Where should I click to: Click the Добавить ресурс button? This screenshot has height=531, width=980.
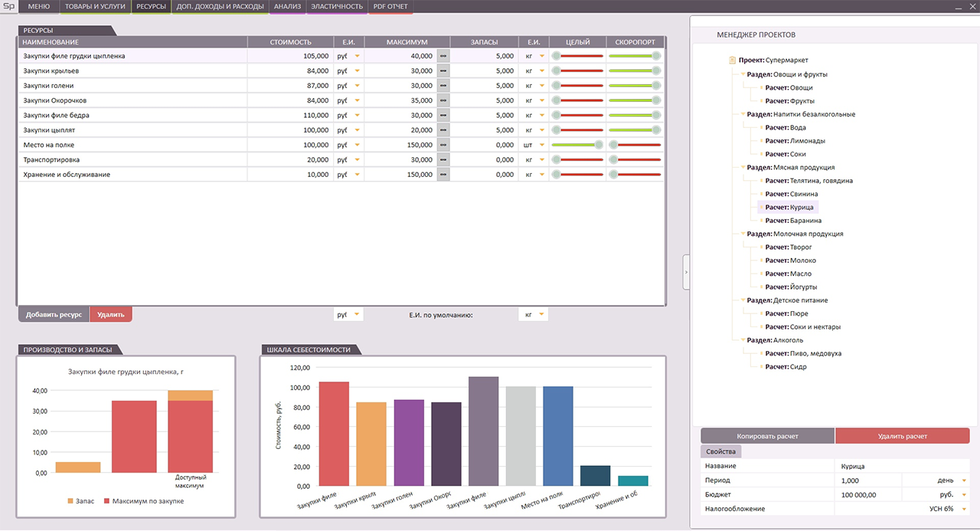(54, 314)
